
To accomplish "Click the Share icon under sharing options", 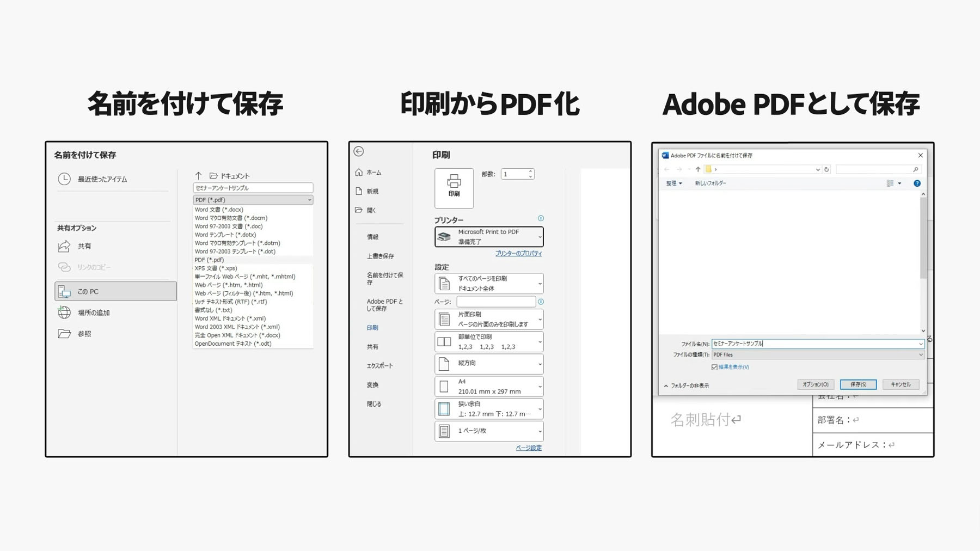I will 64,246.
